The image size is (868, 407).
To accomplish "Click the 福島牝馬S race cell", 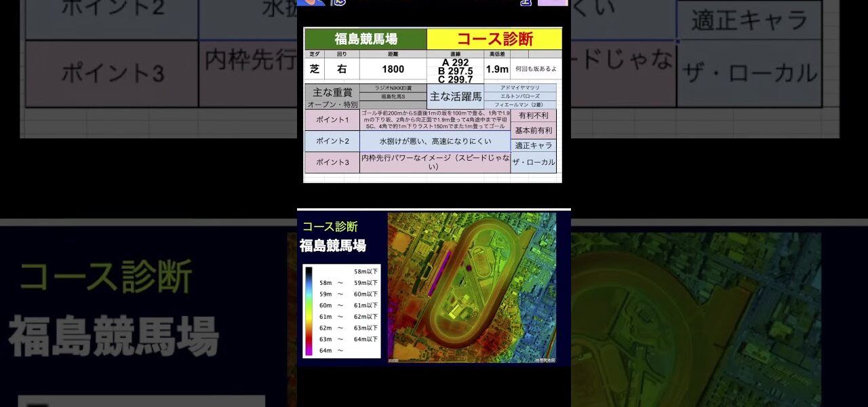I will point(393,97).
